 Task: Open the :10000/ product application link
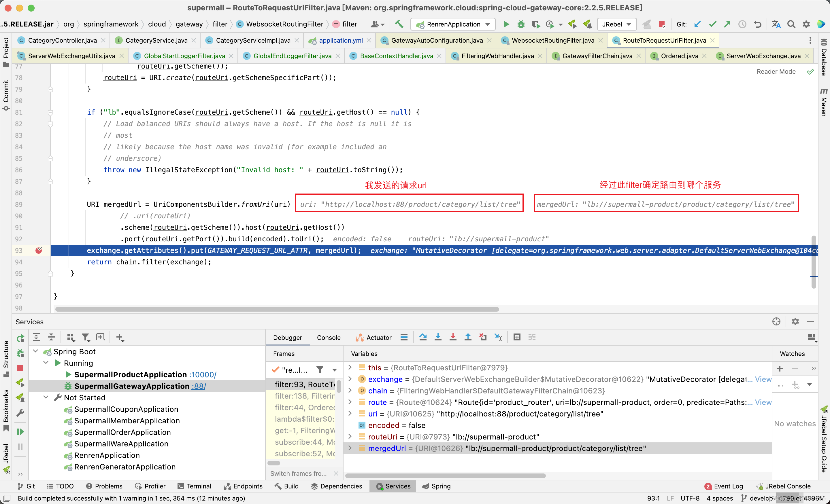point(202,375)
